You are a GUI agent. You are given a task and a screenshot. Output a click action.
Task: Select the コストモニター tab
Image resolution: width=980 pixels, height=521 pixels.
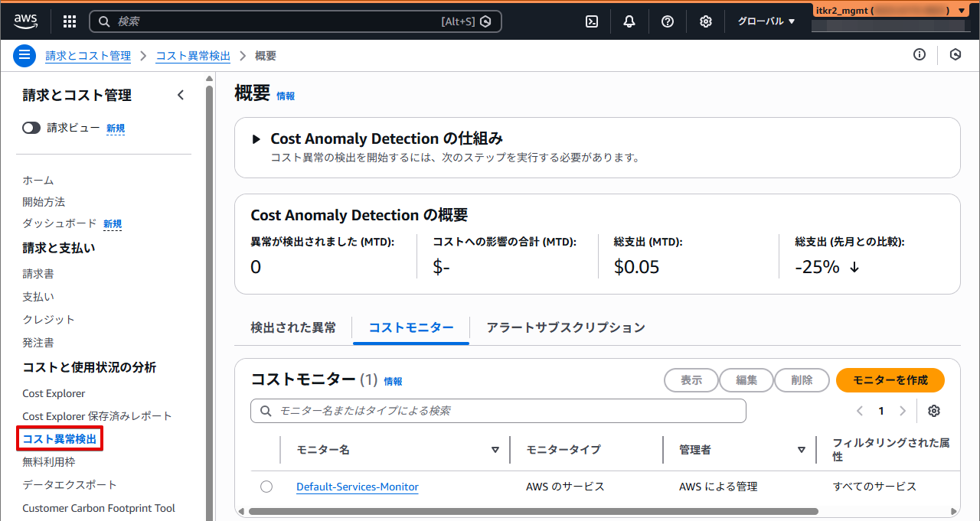[411, 327]
